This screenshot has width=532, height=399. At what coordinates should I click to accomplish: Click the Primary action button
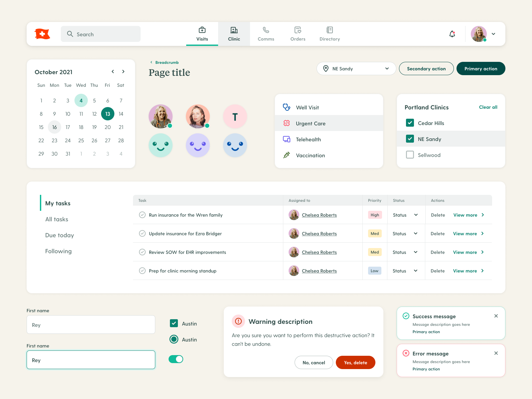click(481, 68)
